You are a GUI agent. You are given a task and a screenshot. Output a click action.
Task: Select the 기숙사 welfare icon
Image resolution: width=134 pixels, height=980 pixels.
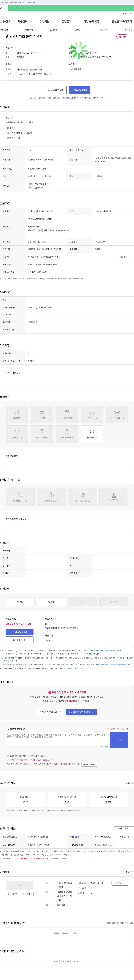[42, 414]
